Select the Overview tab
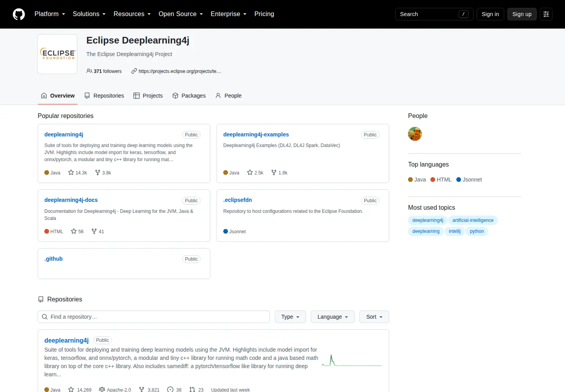This screenshot has height=392, width=565. tap(58, 96)
